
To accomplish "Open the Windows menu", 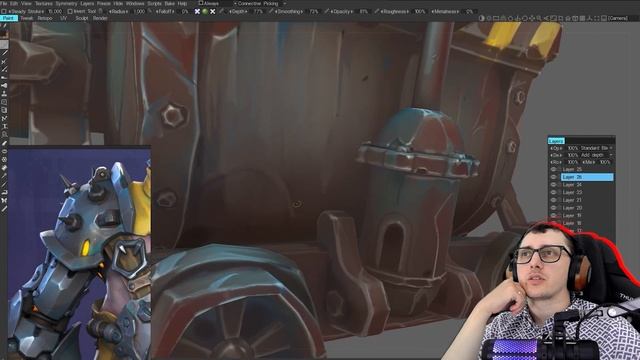I will (x=135, y=3).
